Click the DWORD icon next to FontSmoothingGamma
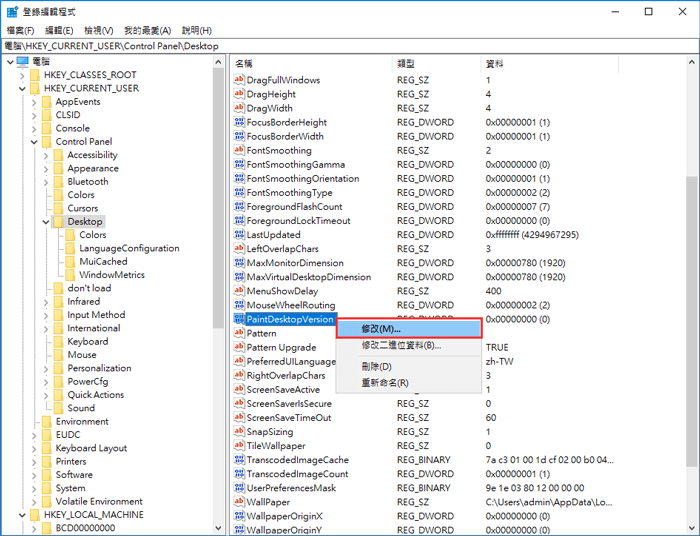Screen dimensions: 700x536 coord(239,164)
